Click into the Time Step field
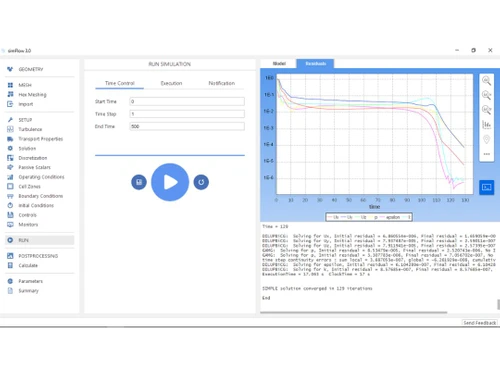Viewport: 500px width, 375px height. click(187, 114)
